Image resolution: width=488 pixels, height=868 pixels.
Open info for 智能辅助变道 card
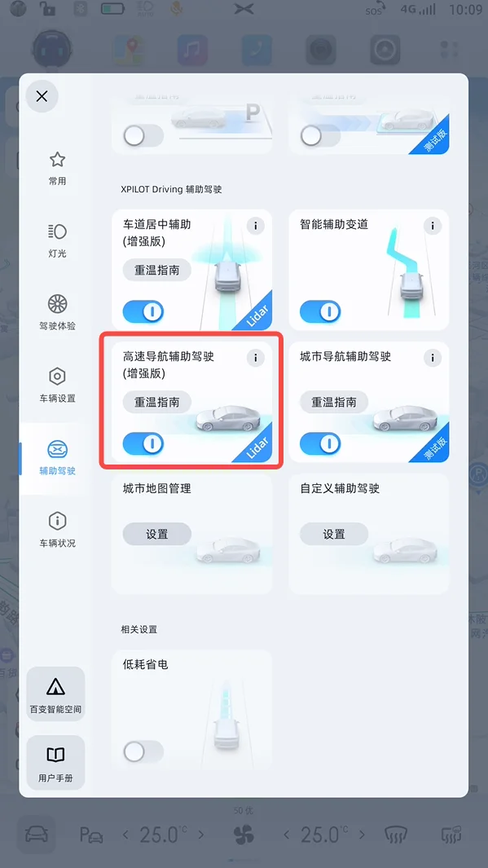432,226
